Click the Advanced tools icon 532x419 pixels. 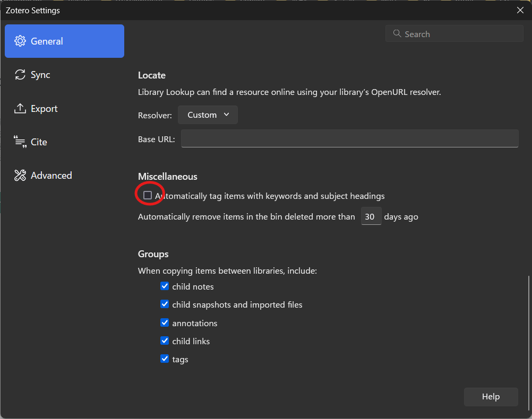pyautogui.click(x=20, y=175)
